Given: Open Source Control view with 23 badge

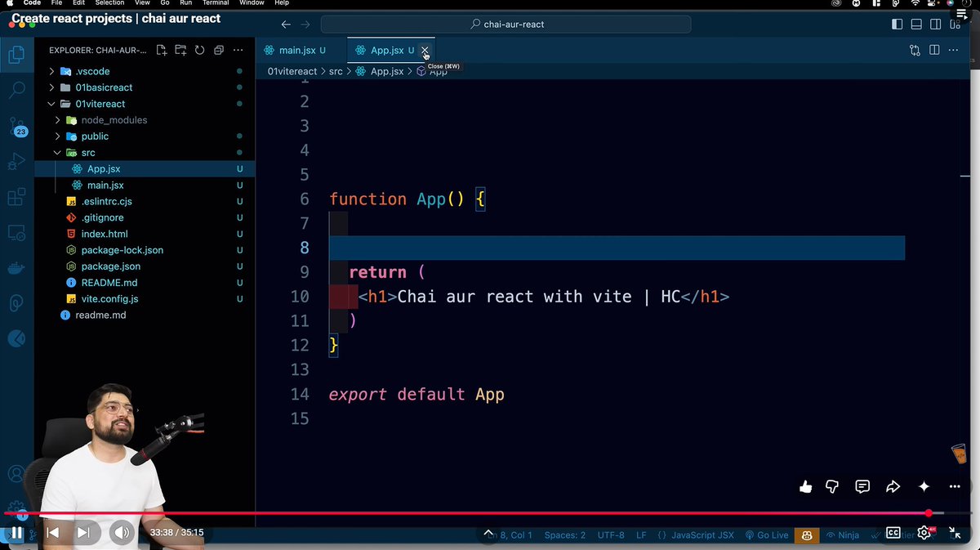Looking at the screenshot, I should tap(16, 127).
